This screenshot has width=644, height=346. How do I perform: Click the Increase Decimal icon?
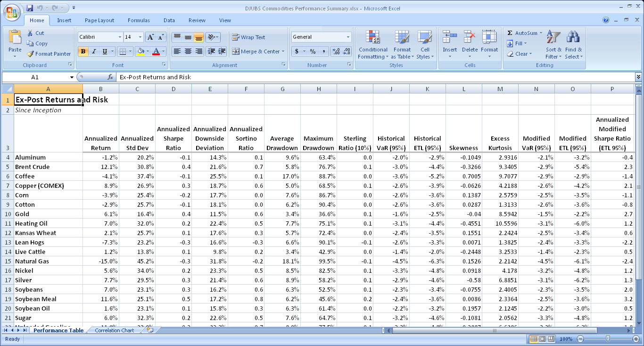(336, 51)
